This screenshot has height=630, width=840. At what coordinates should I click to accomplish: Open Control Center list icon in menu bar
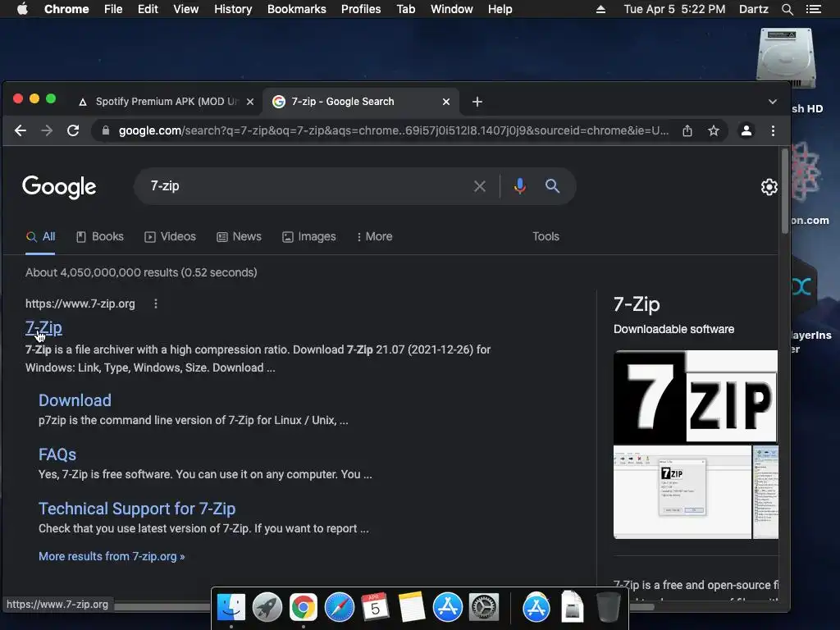click(813, 9)
